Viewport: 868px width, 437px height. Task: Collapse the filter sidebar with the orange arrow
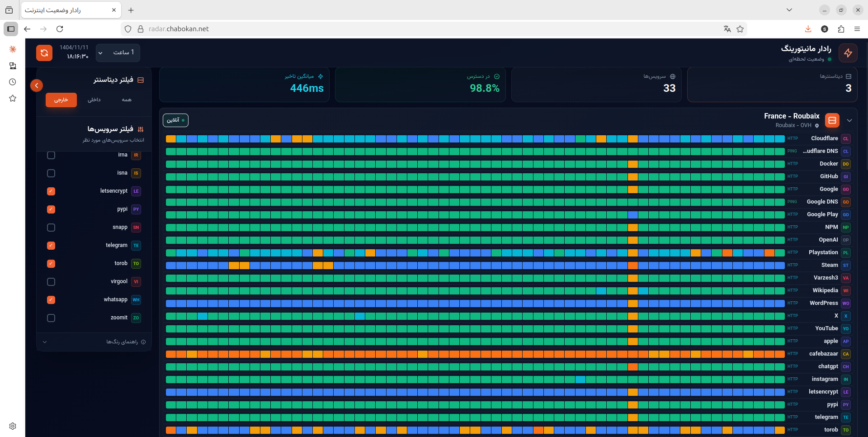pos(37,85)
